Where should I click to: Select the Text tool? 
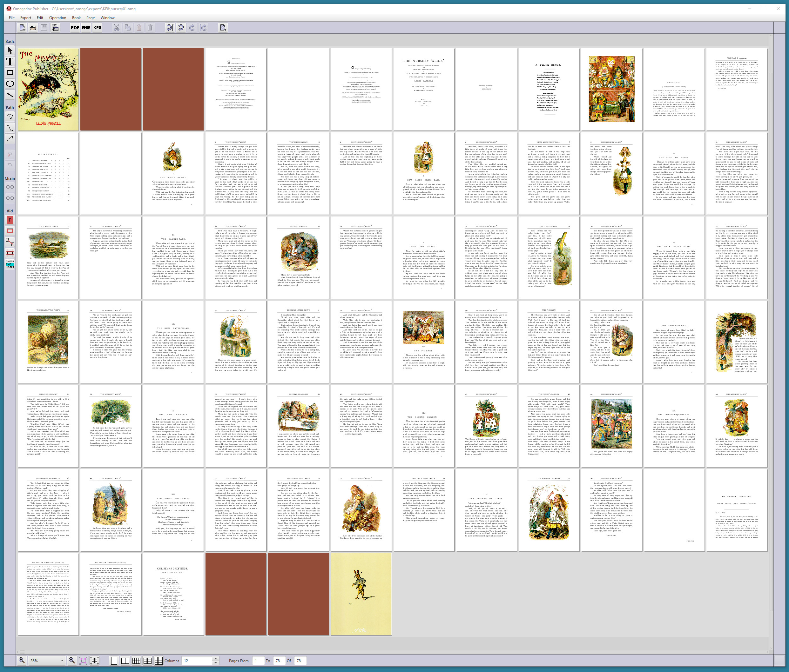[x=10, y=62]
